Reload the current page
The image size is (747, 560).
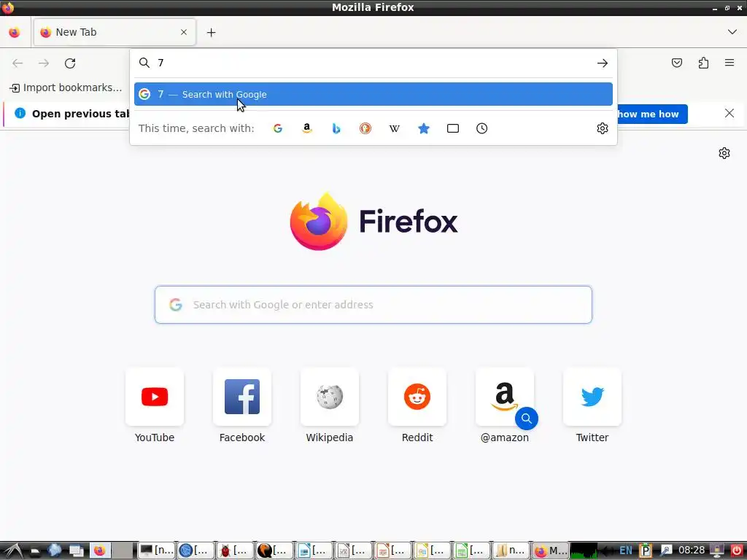pyautogui.click(x=70, y=63)
